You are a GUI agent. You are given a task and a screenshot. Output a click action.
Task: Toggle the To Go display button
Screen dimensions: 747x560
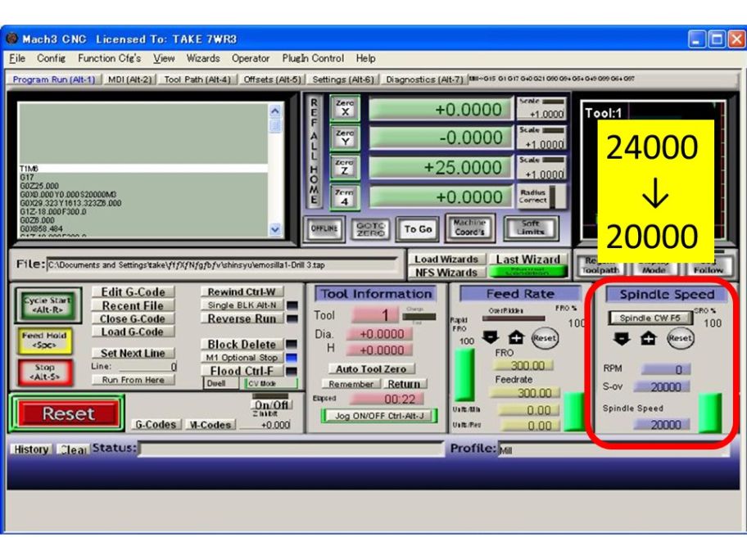pos(418,229)
